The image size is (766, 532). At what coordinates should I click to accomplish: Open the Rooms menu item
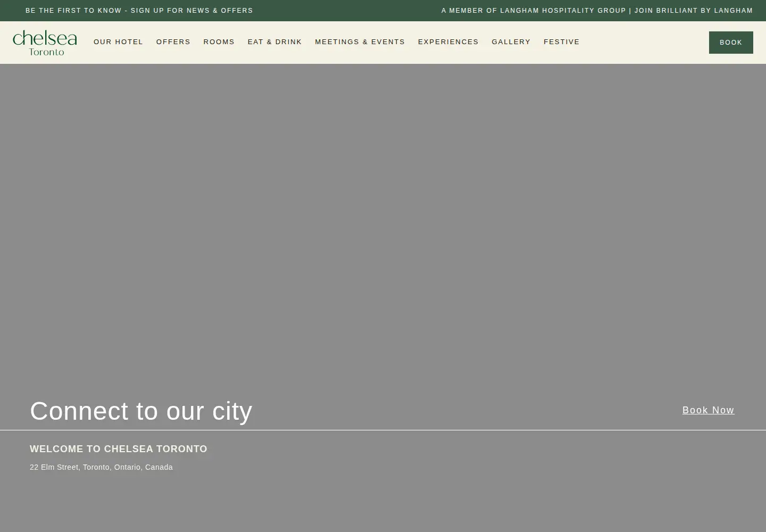(x=219, y=42)
